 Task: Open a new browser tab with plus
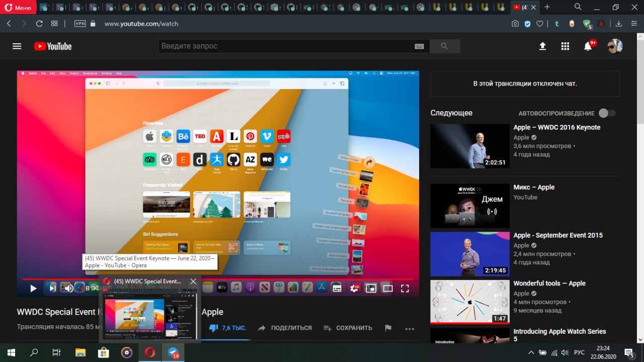547,7
